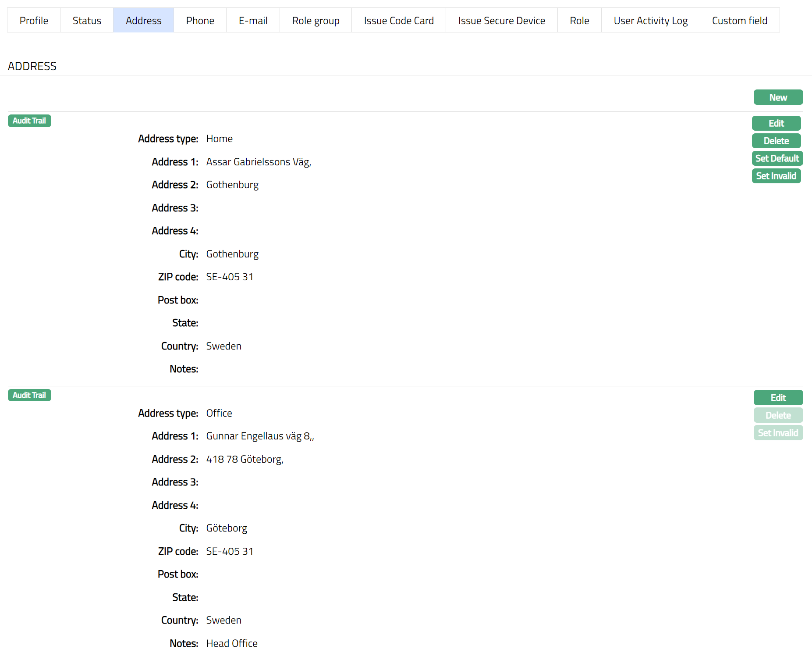Open the Role tab
The height and width of the screenshot is (660, 812).
579,21
